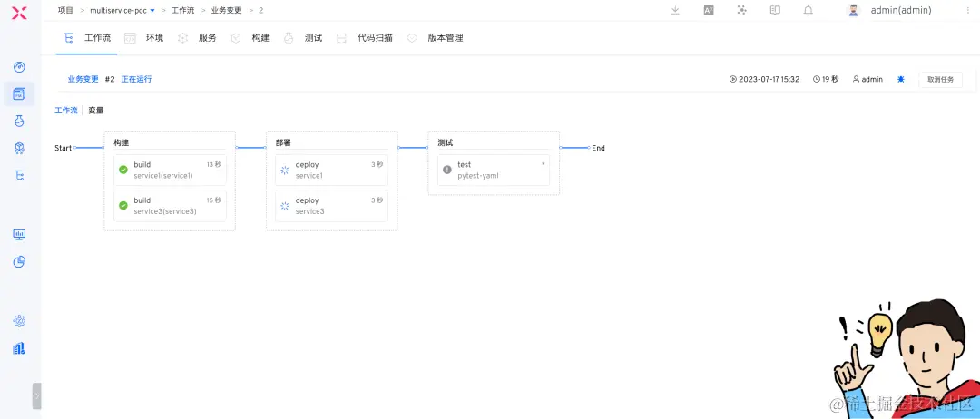Image resolution: width=980 pixels, height=419 pixels.
Task: Click the Start node label
Action: pos(64,148)
